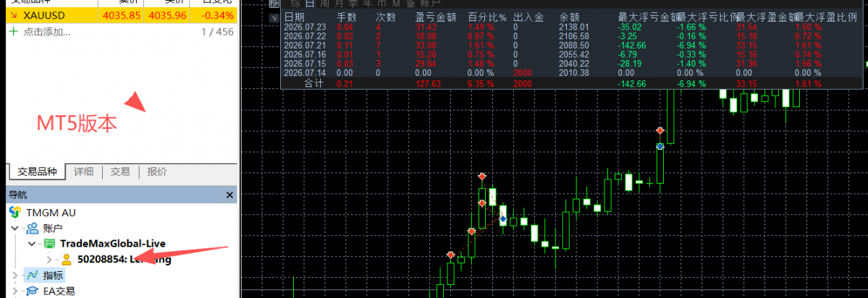Click the 2138.01 balance cell

[x=574, y=27]
